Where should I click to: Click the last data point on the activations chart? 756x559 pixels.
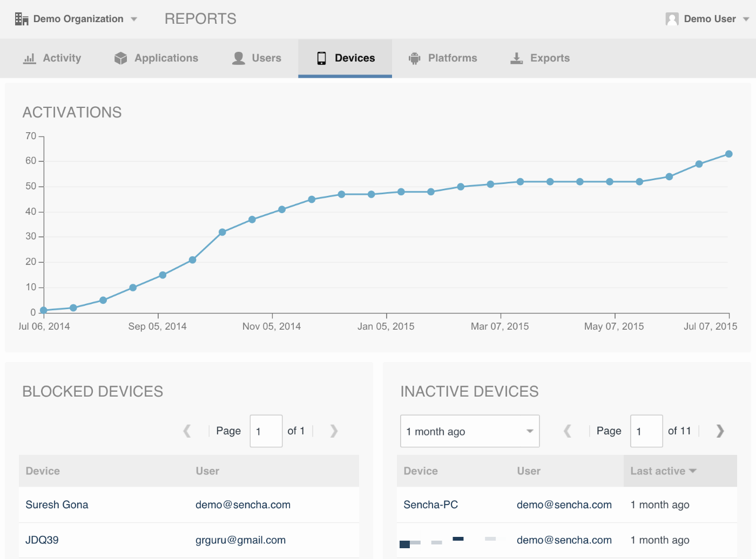point(728,154)
